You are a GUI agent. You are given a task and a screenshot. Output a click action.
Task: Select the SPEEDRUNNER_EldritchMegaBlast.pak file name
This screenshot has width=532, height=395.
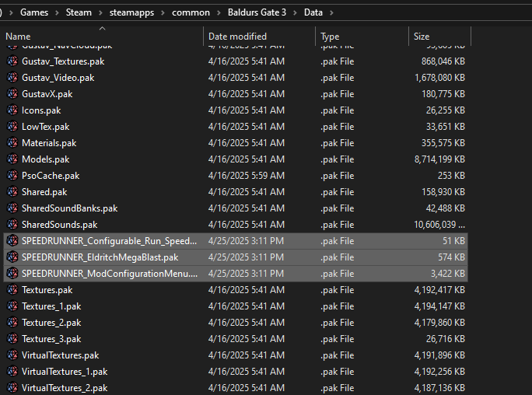(100, 257)
